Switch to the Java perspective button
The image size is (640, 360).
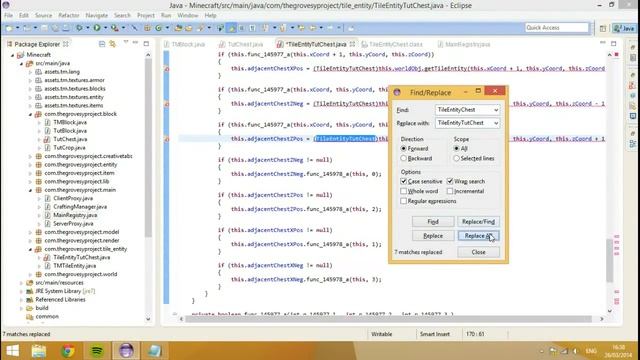tap(624, 28)
